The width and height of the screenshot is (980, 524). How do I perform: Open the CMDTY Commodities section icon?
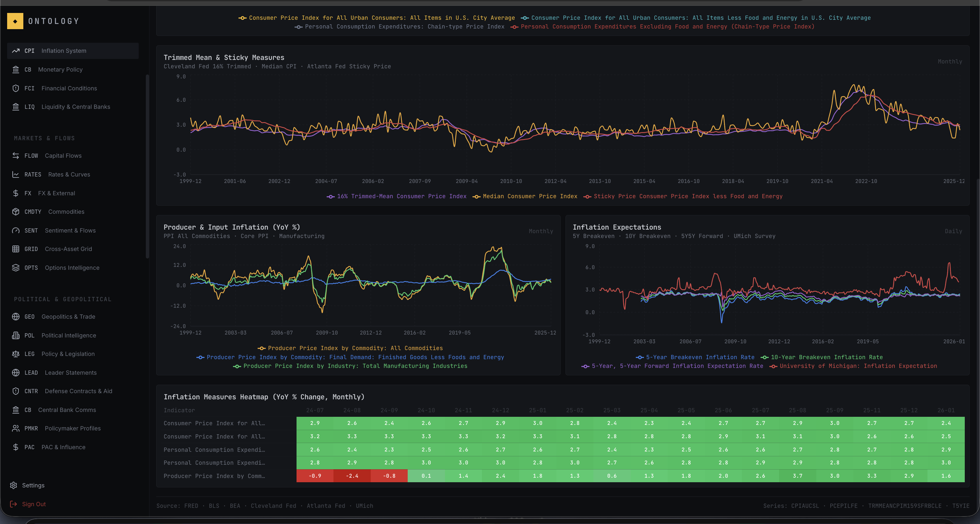(x=16, y=211)
